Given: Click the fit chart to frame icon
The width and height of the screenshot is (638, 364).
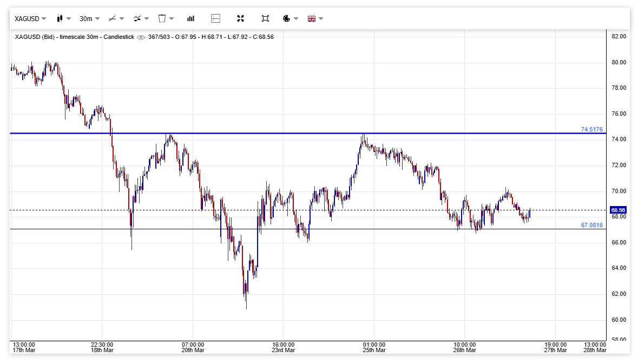Looking at the screenshot, I should click(x=265, y=18).
